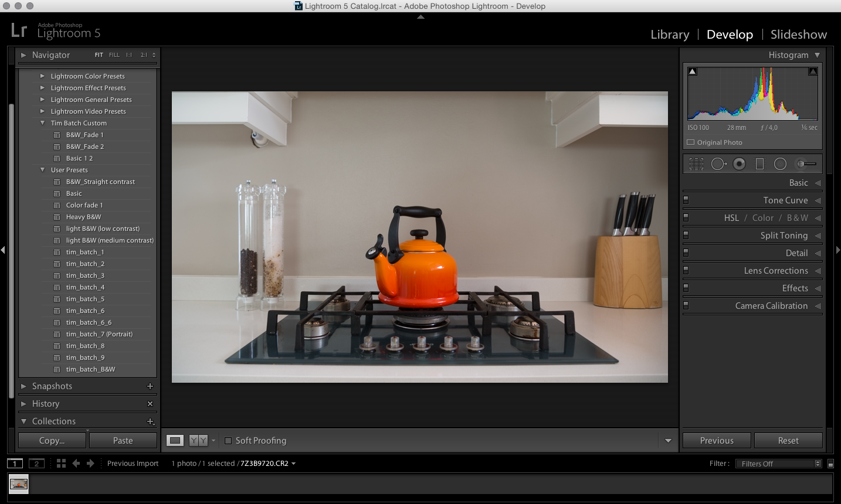Open the 7Z3B9720.CR2 filename menu

pyautogui.click(x=268, y=464)
